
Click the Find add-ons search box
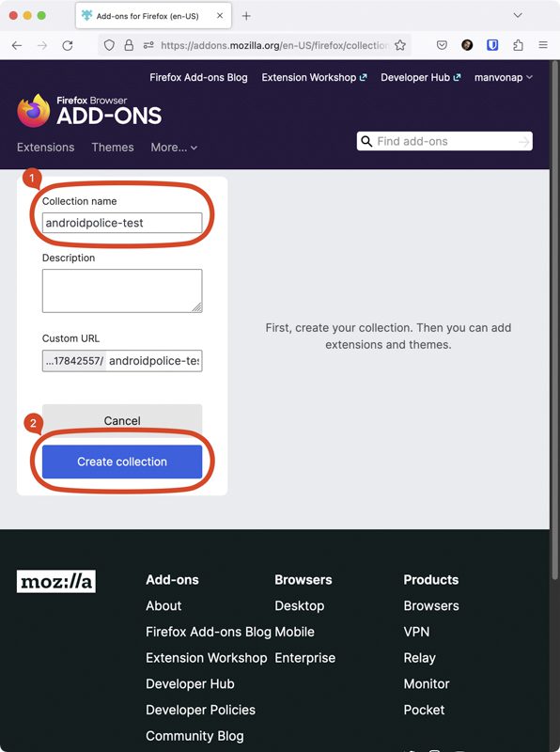444,141
